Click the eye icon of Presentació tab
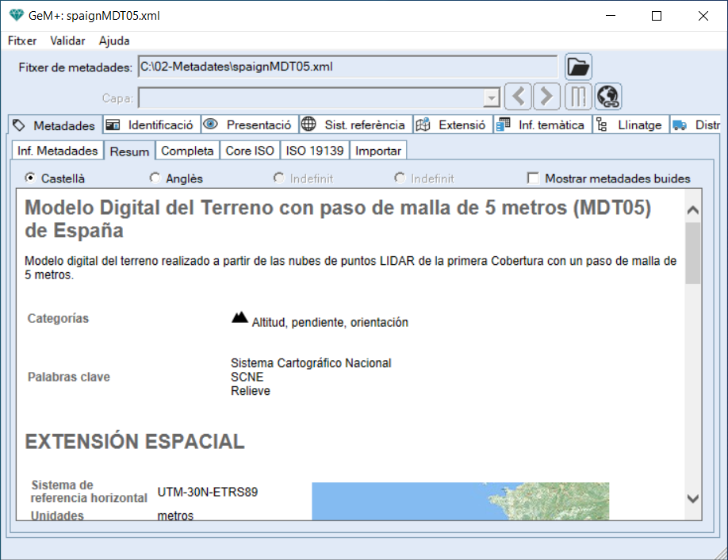 tap(210, 124)
